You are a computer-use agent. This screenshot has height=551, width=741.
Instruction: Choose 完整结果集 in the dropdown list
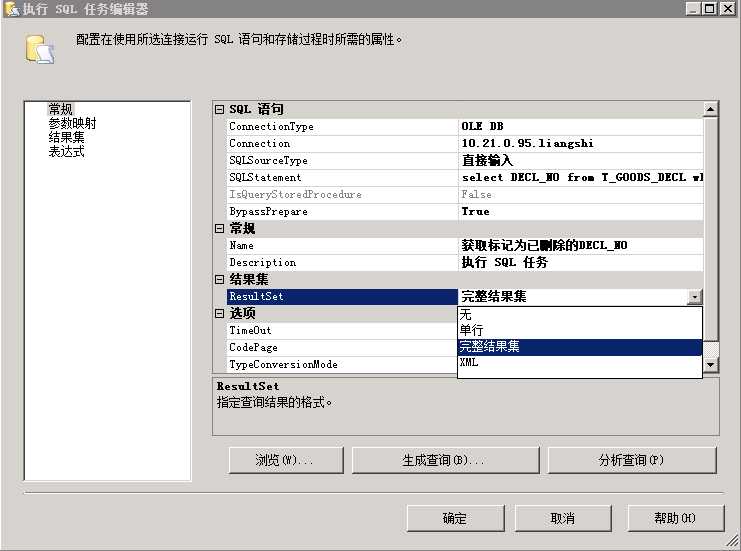580,347
